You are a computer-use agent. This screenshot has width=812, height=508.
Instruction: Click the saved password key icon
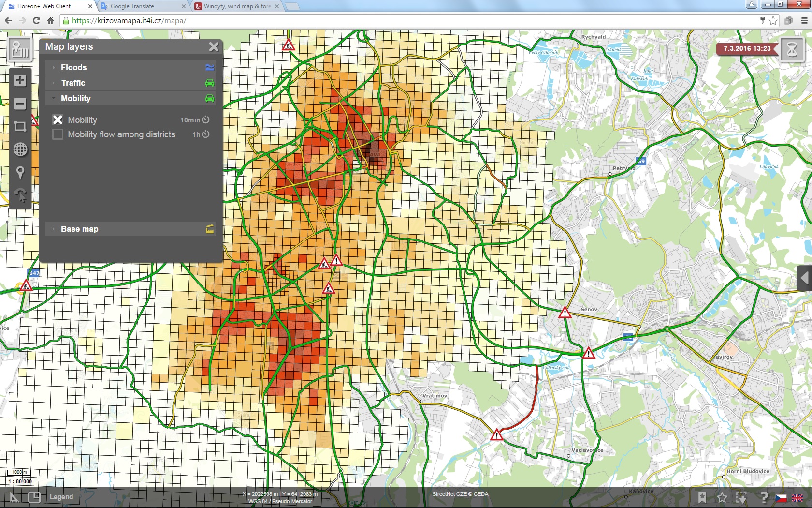762,20
